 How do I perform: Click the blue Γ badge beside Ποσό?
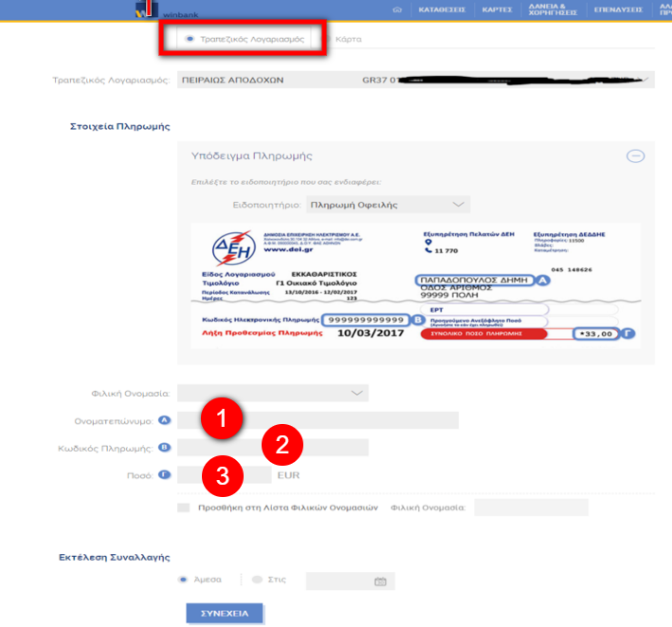tap(164, 475)
